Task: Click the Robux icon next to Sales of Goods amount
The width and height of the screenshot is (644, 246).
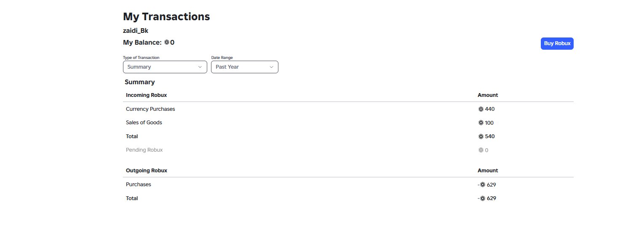Action: [481, 123]
